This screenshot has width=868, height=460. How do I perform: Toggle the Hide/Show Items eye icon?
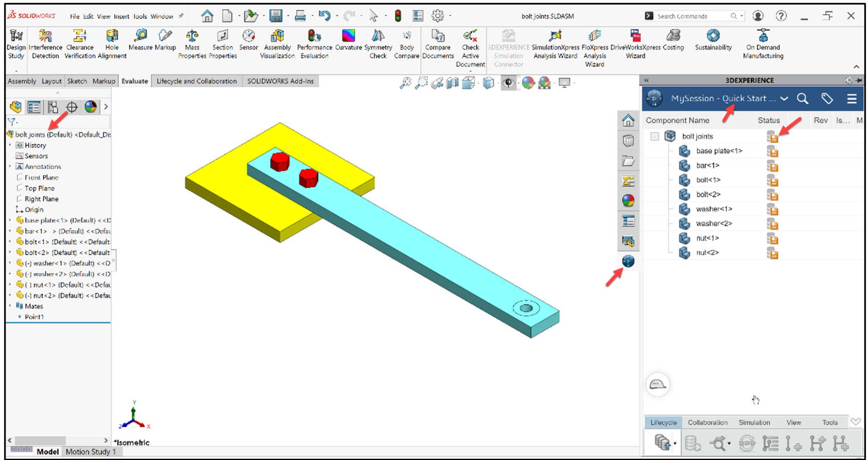click(509, 83)
